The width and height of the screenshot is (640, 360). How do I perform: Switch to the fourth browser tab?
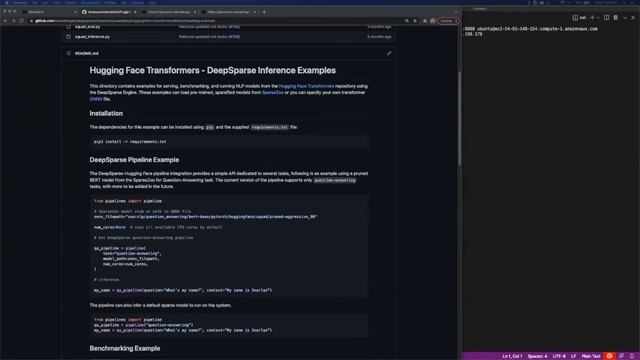[x=229, y=12]
